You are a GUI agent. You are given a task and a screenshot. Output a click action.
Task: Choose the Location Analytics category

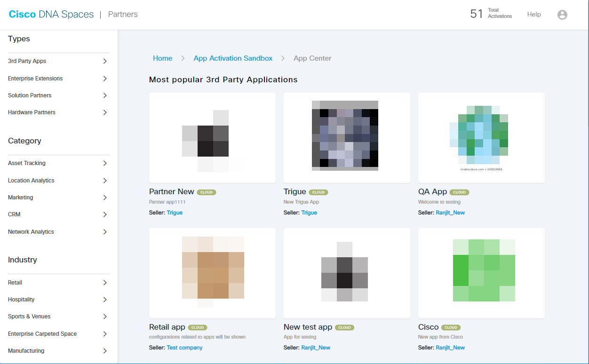pos(31,181)
